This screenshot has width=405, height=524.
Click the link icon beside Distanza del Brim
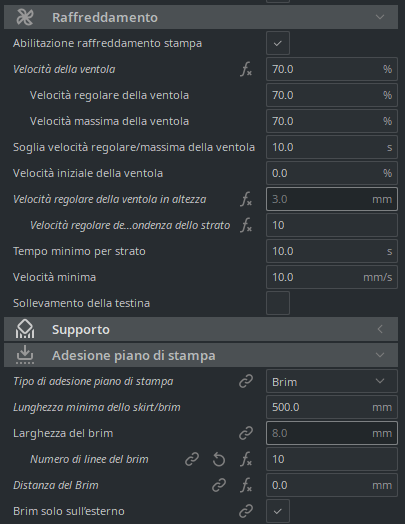(219, 485)
